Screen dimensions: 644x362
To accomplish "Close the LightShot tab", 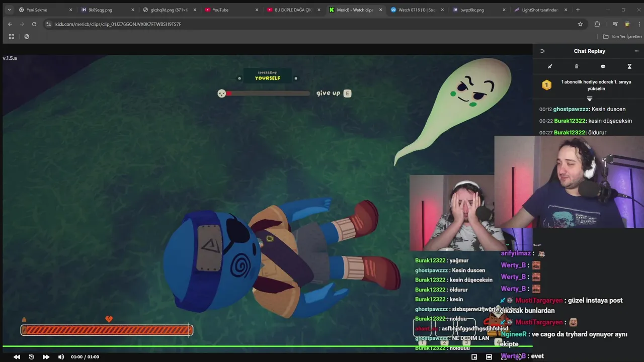I will click(566, 10).
